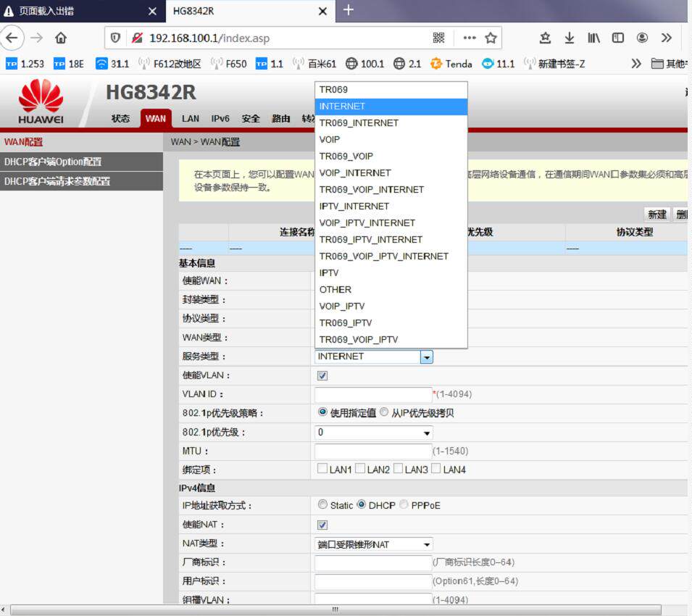Click the insecure connection lock icon
Image resolution: width=692 pixels, height=616 pixels.
point(137,38)
